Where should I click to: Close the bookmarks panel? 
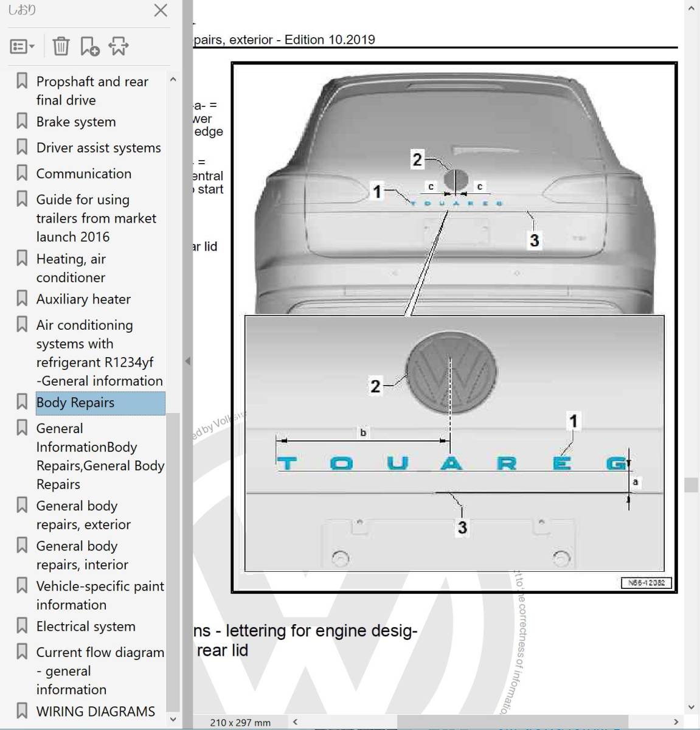(161, 10)
